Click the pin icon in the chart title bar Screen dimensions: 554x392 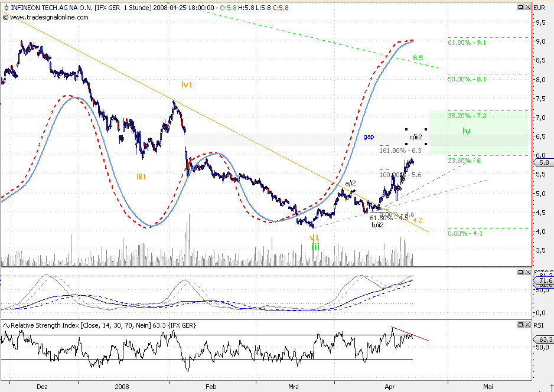pyautogui.click(x=6, y=8)
